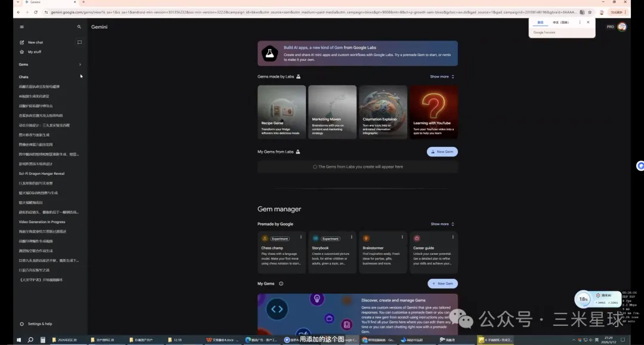Open the Brainstormer premade gem
Image resolution: width=644 pixels, height=345 pixels.
(383, 252)
